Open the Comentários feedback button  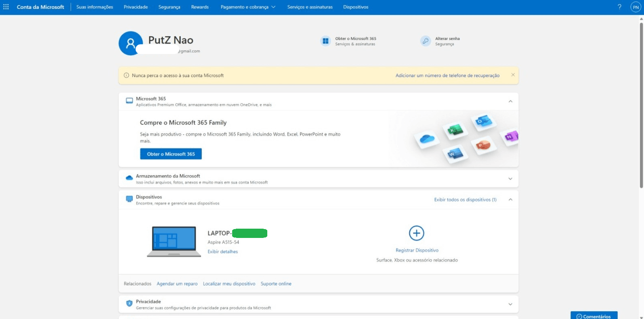pos(594,315)
